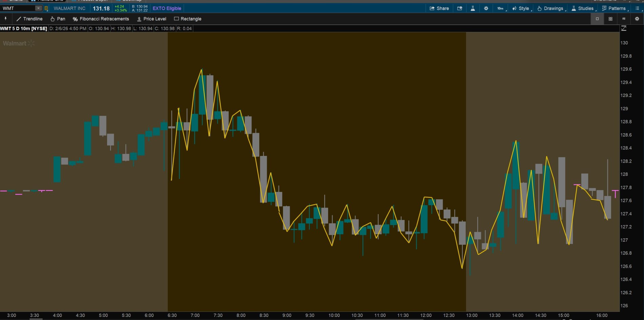644x320 pixels.
Task: Open chart settings gear beside 10m
Action: [486, 8]
